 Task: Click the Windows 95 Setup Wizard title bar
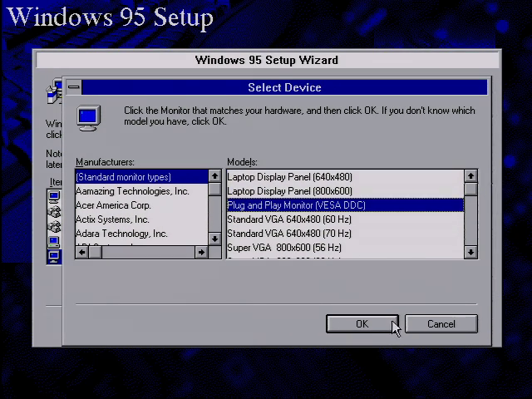click(267, 60)
